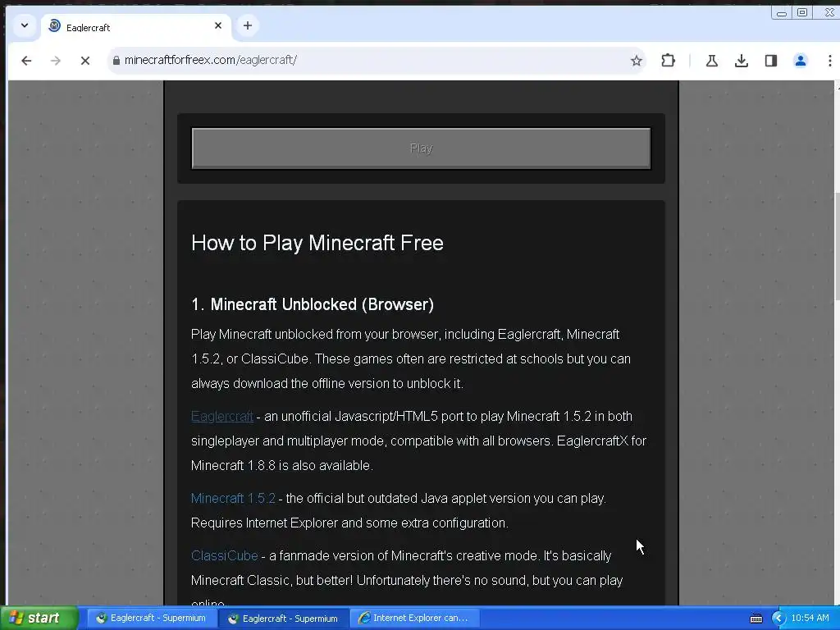Switch to Internet Explorer taskbar window
Image resolution: width=840 pixels, height=630 pixels.
pos(414,618)
